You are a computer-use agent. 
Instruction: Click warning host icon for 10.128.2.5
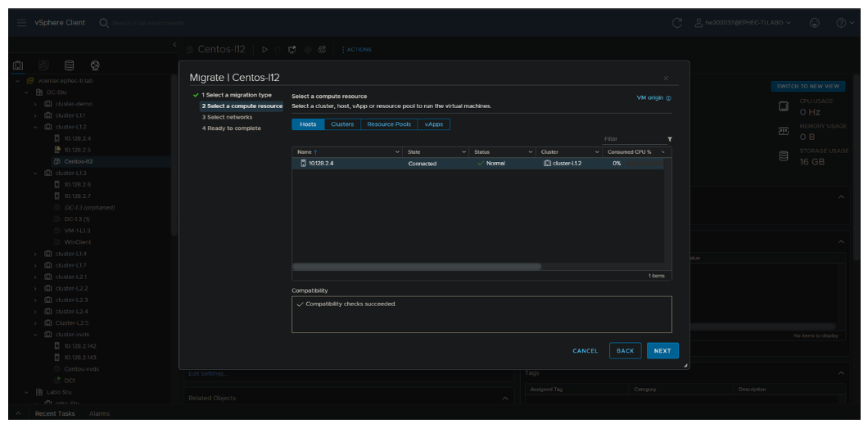[x=57, y=150]
